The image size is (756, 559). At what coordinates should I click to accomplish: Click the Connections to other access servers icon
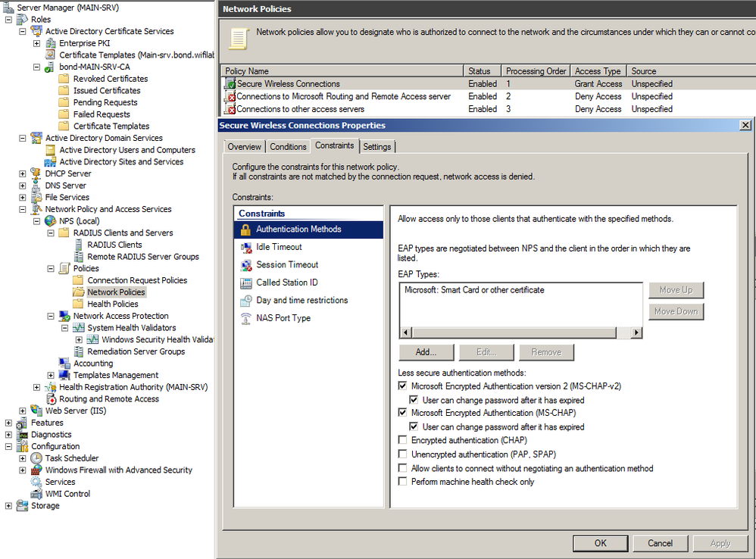pyautogui.click(x=230, y=109)
